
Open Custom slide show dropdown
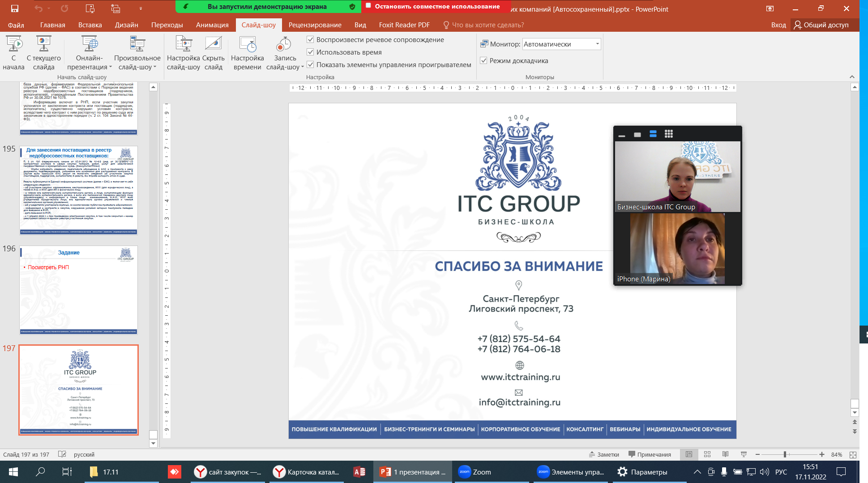coord(137,53)
